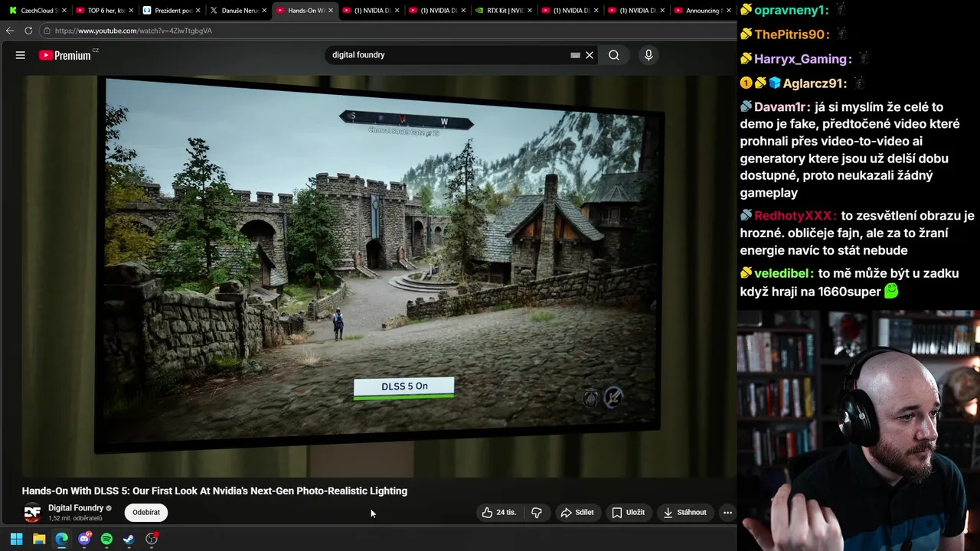
Task: Open Spotify from taskbar
Action: (106, 539)
